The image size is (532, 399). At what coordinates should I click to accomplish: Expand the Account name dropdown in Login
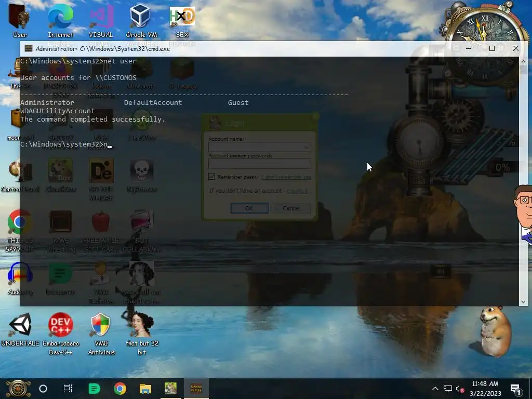[x=306, y=147]
